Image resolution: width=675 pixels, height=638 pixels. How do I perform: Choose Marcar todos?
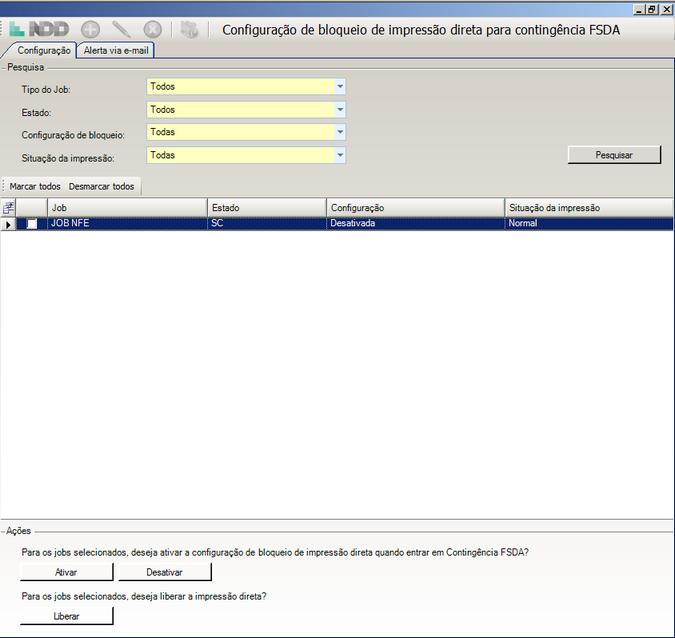coord(35,186)
